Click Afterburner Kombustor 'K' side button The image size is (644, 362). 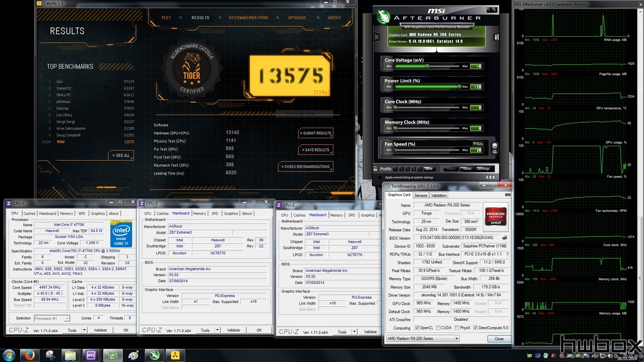pyautogui.click(x=377, y=37)
